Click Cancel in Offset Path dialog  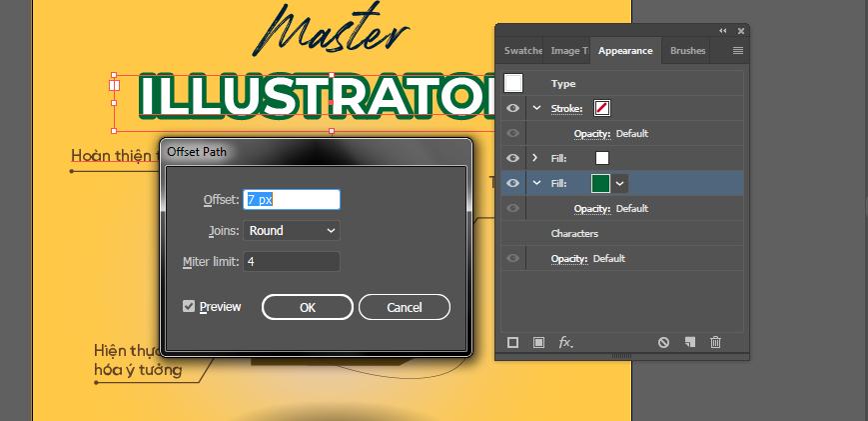[405, 307]
